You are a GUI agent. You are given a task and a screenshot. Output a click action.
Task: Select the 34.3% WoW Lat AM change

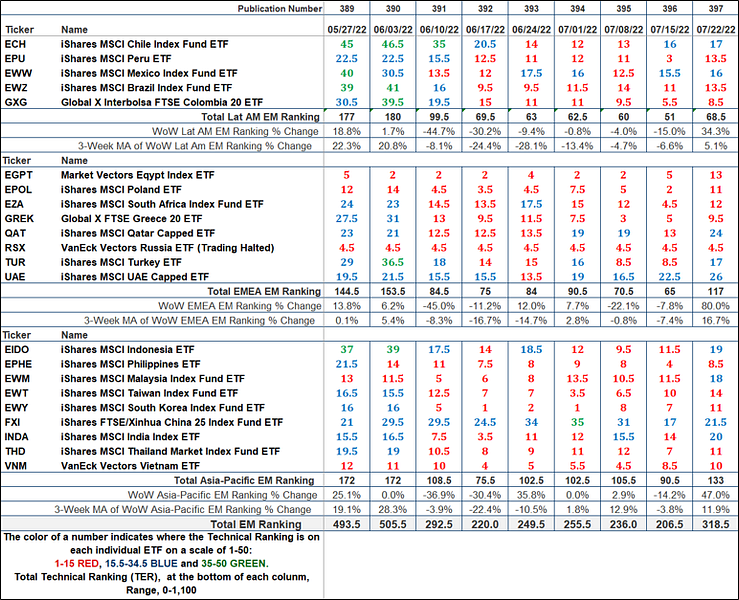[715, 132]
